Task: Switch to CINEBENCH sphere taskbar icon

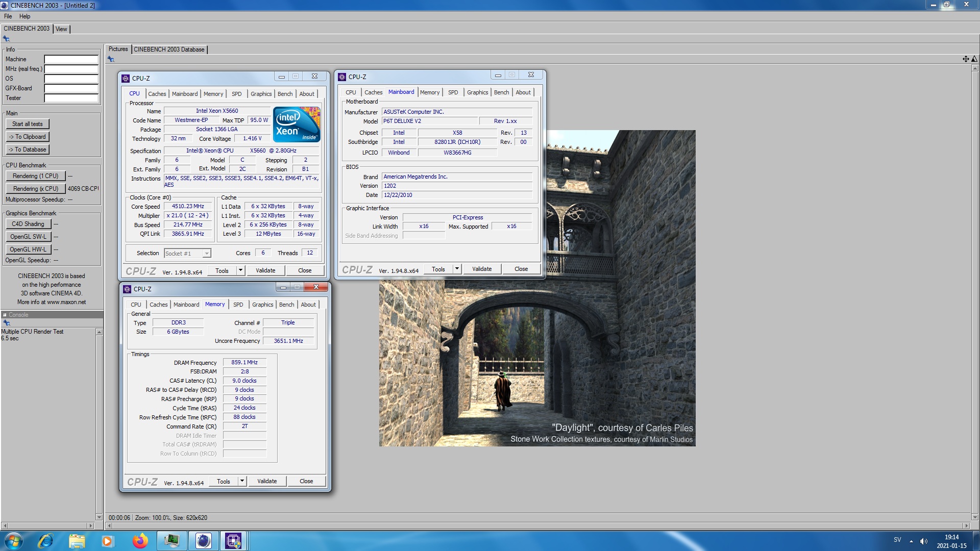Action: coord(203,541)
